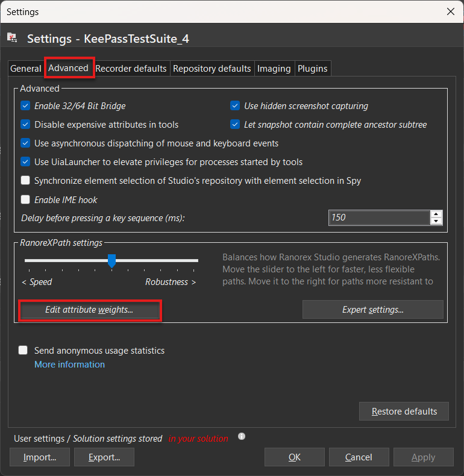This screenshot has height=476, width=464.
Task: Close the Settings dialog window
Action: [451, 11]
